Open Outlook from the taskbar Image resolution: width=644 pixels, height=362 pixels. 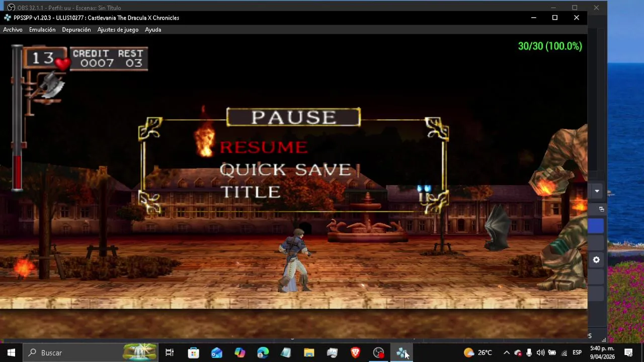pyautogui.click(x=216, y=352)
